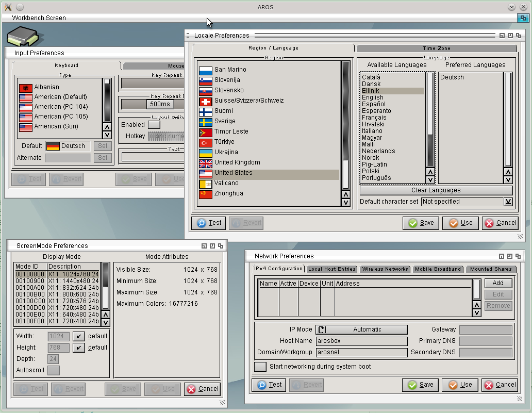This screenshot has height=413, width=532.
Task: Select the Sverige flag region
Action: point(206,121)
